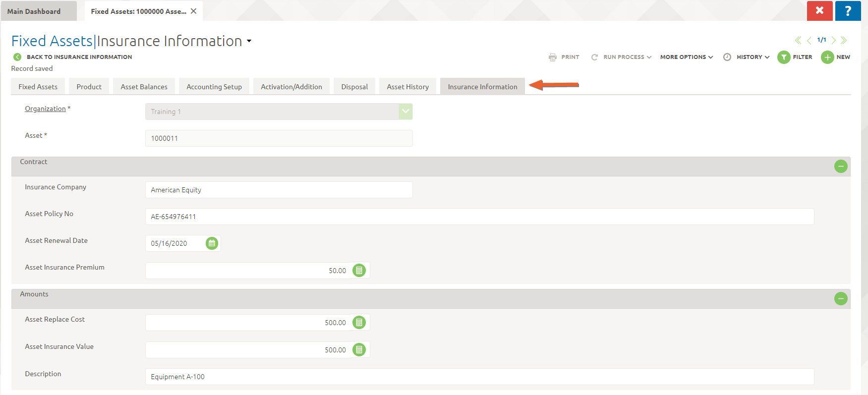Screen dimensions: 868x395
Task: Click the Print icon
Action: point(553,57)
